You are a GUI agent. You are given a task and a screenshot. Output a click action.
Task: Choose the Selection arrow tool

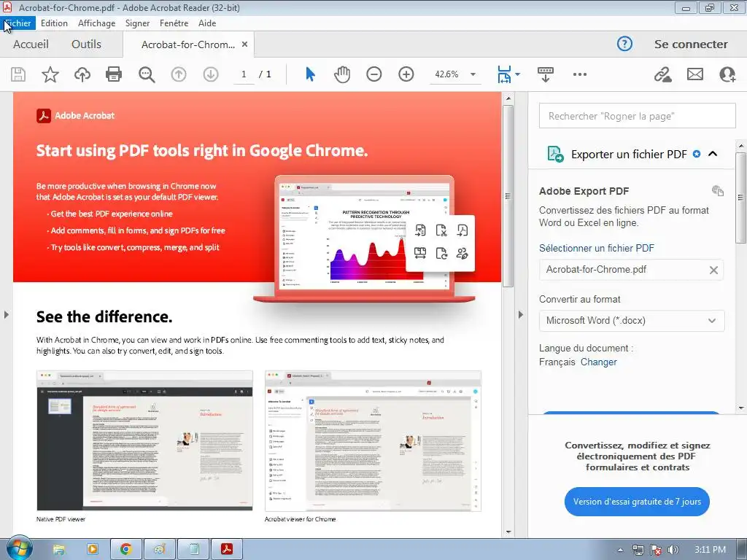[310, 74]
